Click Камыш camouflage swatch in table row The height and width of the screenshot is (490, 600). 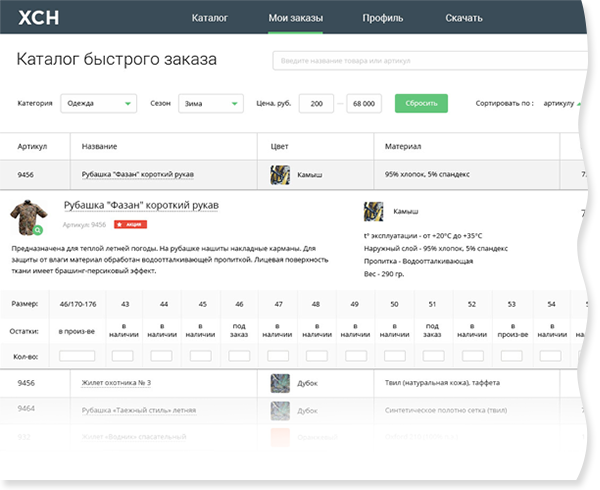[x=280, y=175]
